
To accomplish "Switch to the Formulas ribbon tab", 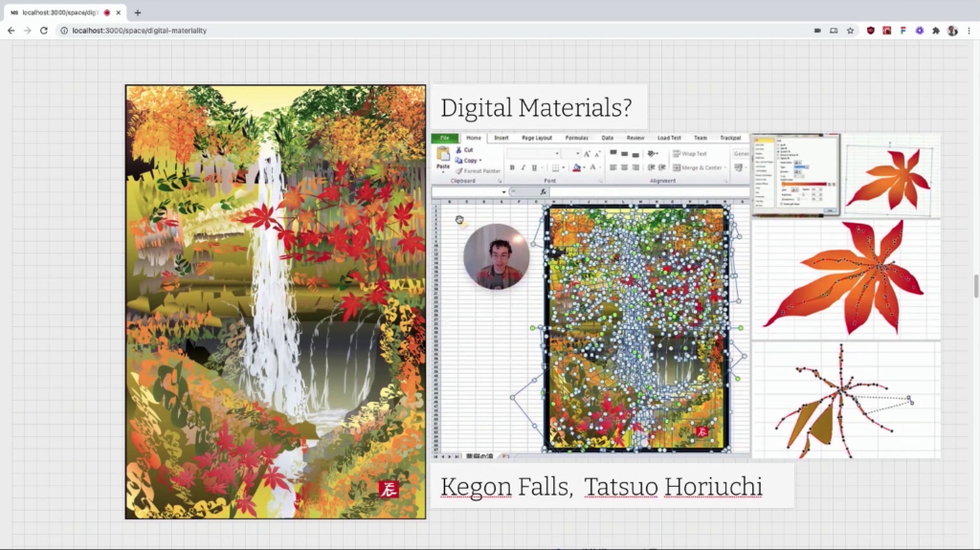I will click(x=577, y=138).
